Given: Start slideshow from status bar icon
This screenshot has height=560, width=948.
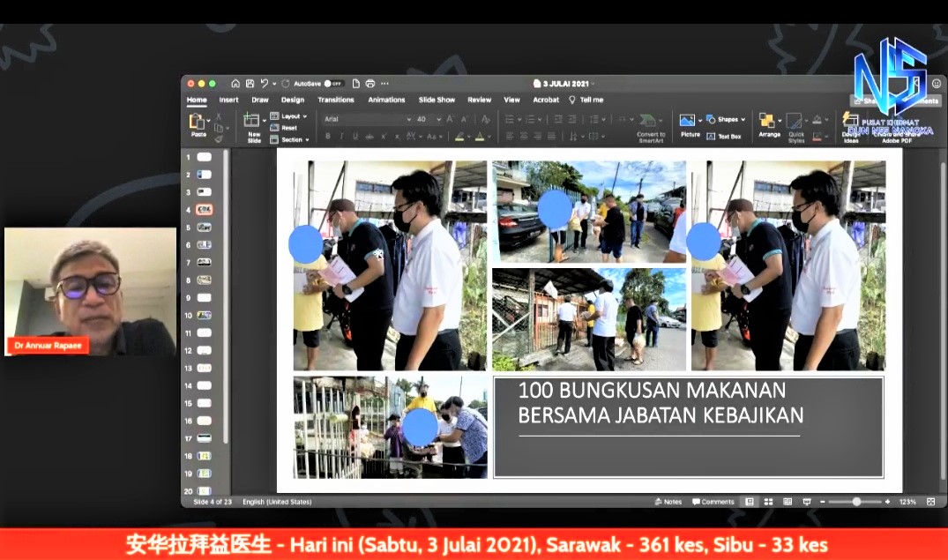Looking at the screenshot, I should click(806, 502).
